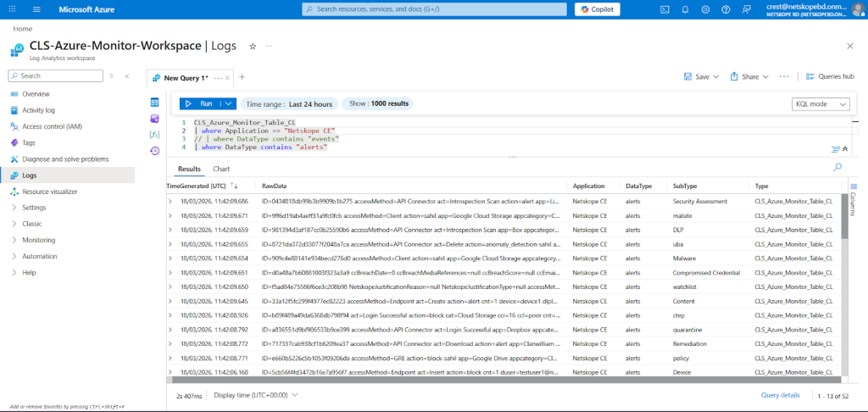The image size is (868, 412).
Task: Sort by TimeGenerated column arrows
Action: (x=234, y=186)
